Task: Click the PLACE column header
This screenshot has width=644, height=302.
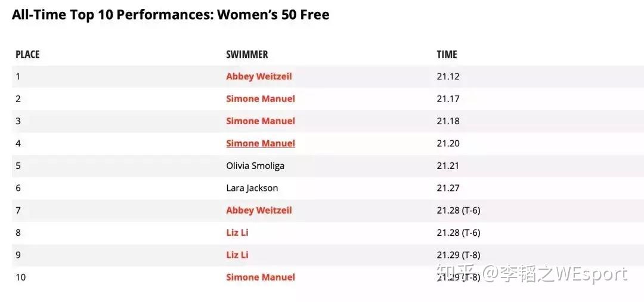Action: (x=27, y=54)
